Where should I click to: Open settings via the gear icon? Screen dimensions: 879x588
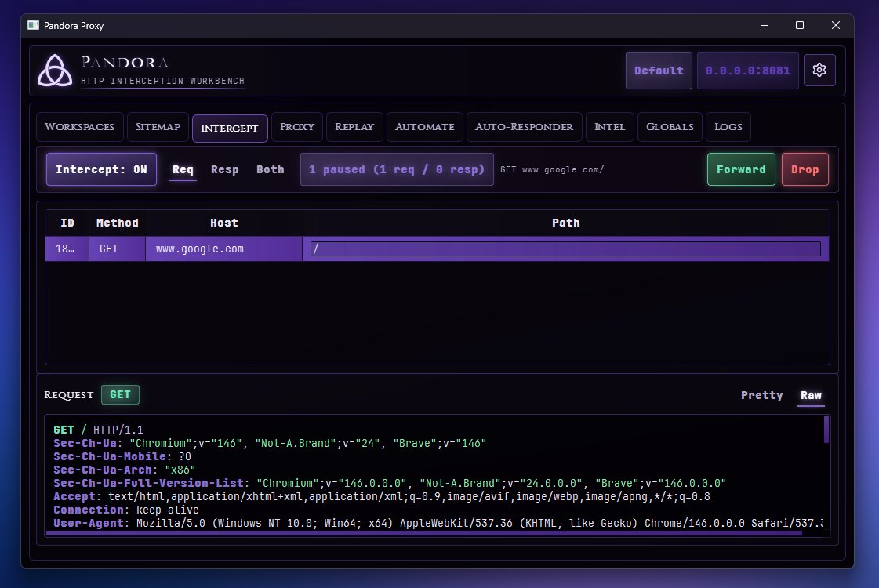coord(819,70)
